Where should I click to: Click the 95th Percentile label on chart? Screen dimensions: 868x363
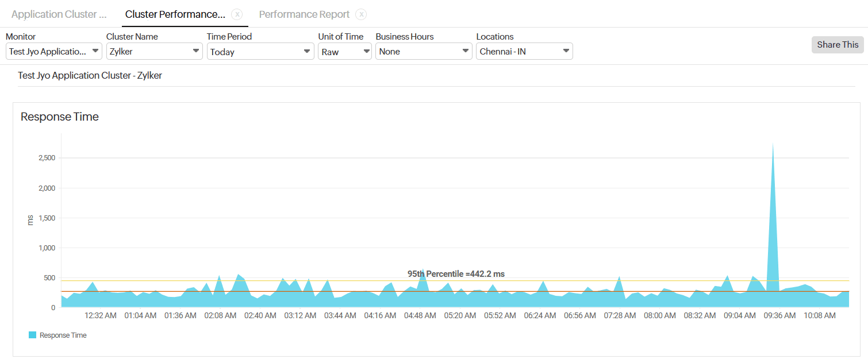(x=456, y=274)
